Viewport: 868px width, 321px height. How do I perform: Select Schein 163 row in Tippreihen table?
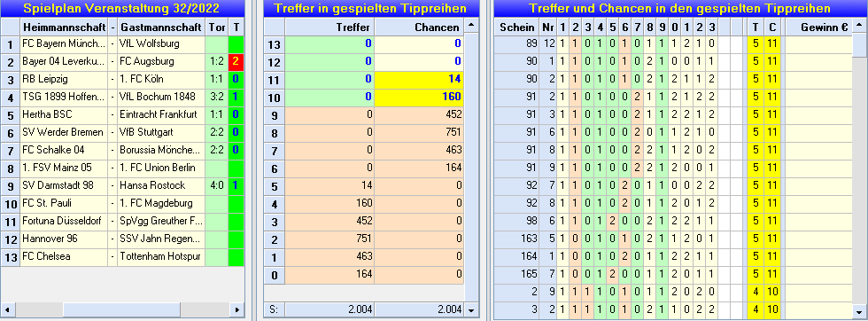pyautogui.click(x=672, y=239)
